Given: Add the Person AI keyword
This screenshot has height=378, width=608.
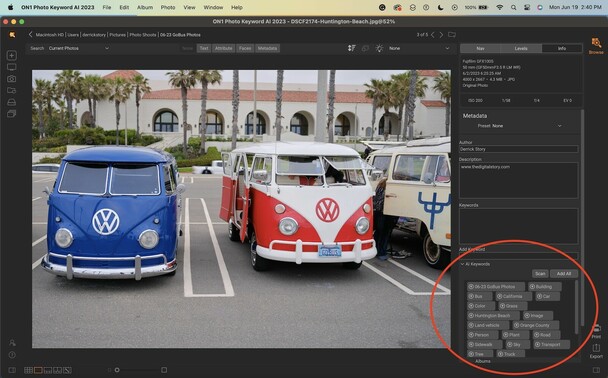Looking at the screenshot, I should [x=481, y=335].
